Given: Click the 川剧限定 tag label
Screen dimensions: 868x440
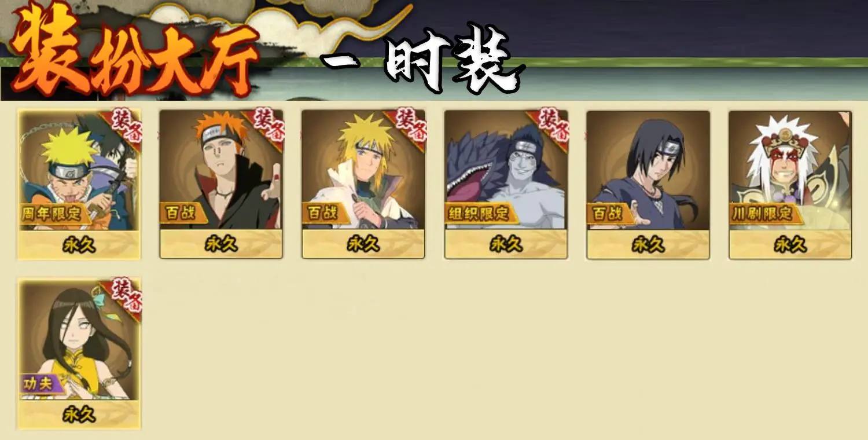Looking at the screenshot, I should click(766, 213).
